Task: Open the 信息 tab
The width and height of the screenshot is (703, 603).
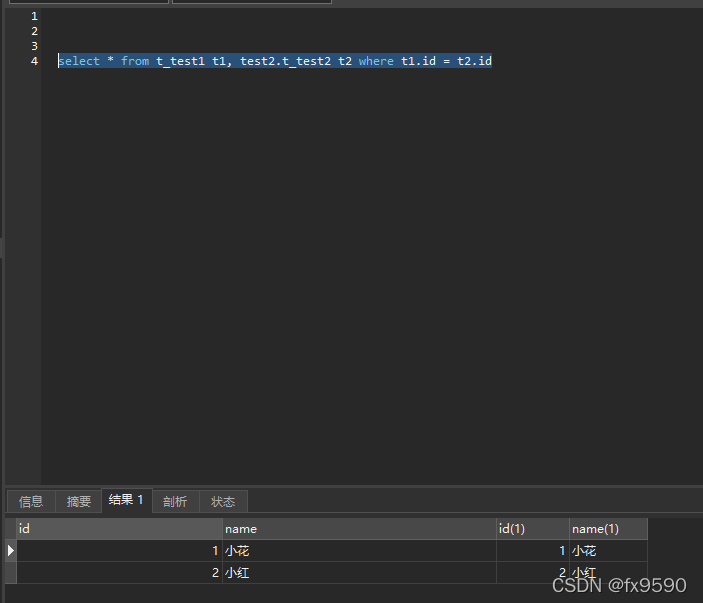Action: click(x=31, y=501)
